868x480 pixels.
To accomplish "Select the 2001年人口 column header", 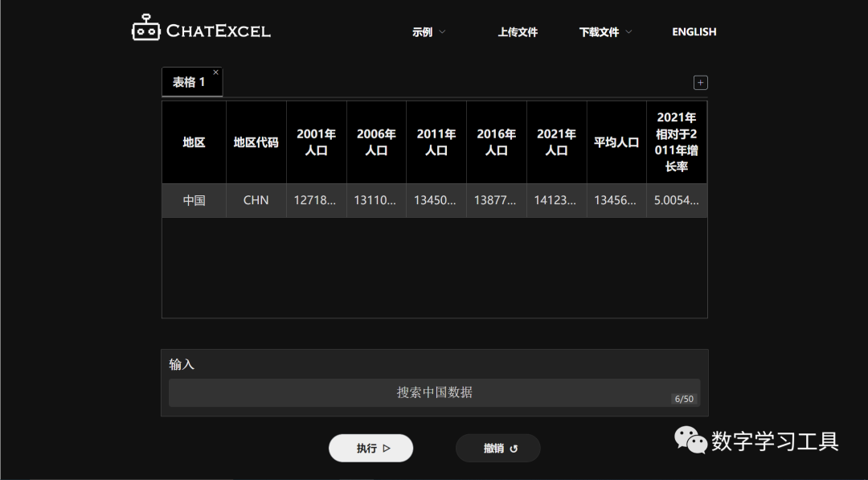I will click(316, 142).
